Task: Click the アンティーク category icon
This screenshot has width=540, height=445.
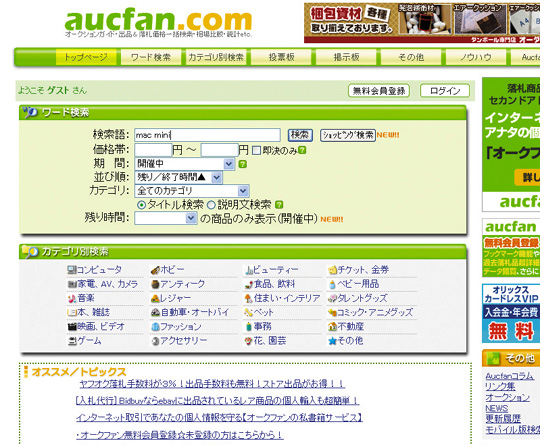Action: (x=155, y=284)
